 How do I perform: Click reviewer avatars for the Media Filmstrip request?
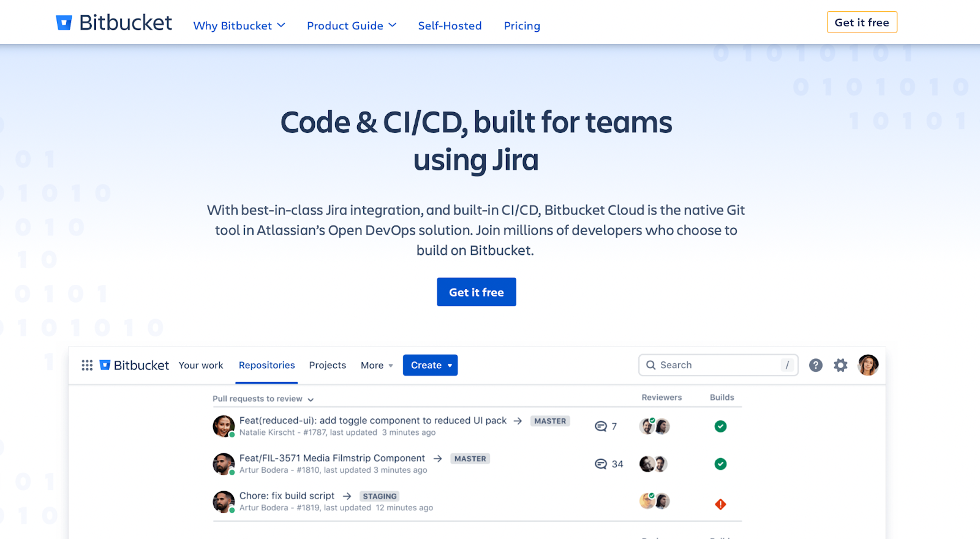[654, 464]
